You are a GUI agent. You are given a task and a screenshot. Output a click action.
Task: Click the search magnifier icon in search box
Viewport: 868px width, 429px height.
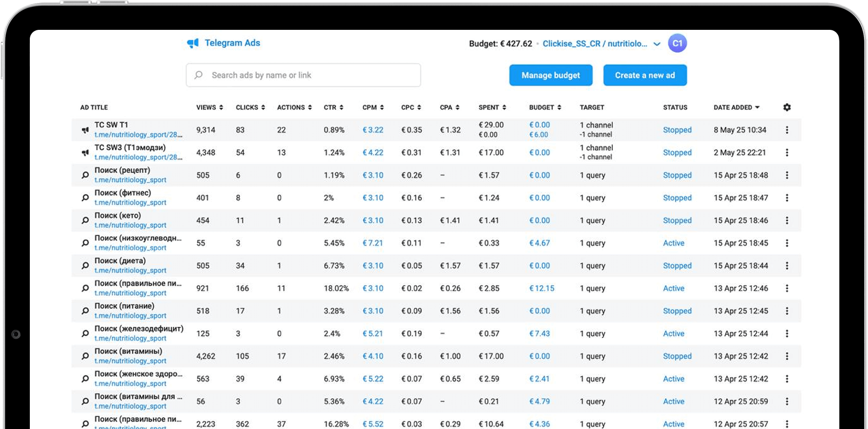coord(199,75)
